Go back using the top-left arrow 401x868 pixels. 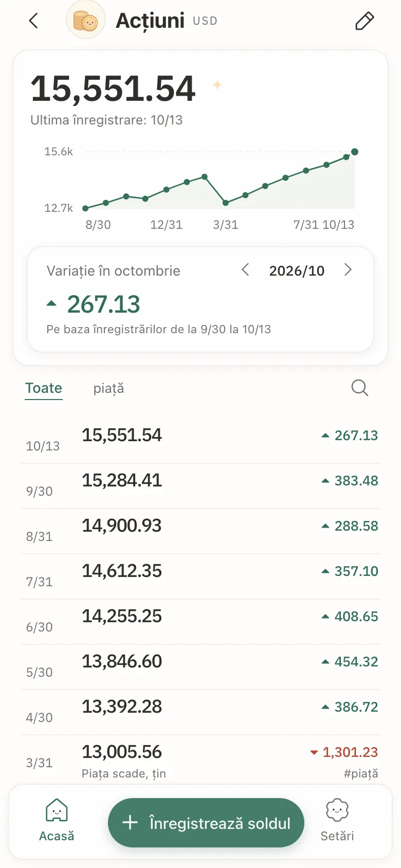click(33, 21)
